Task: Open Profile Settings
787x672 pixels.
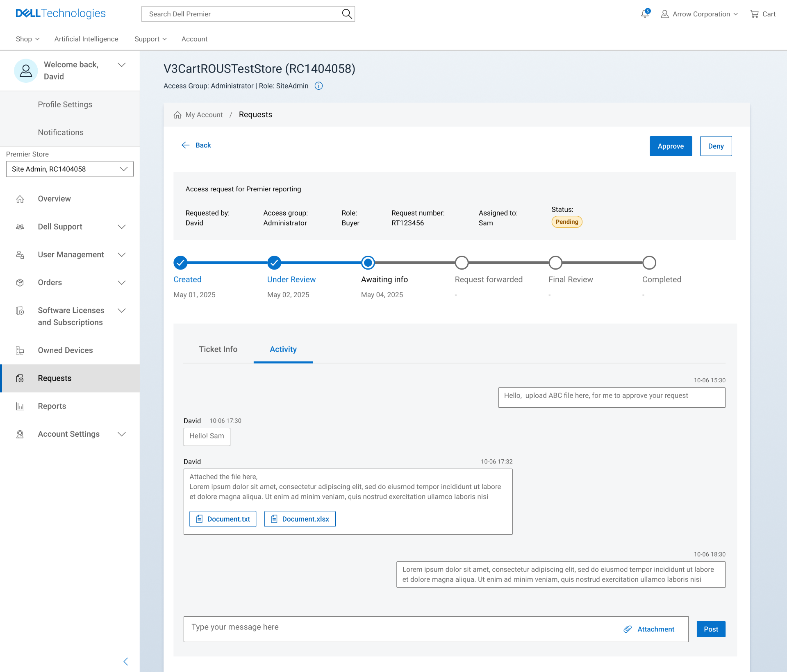Action: tap(65, 104)
